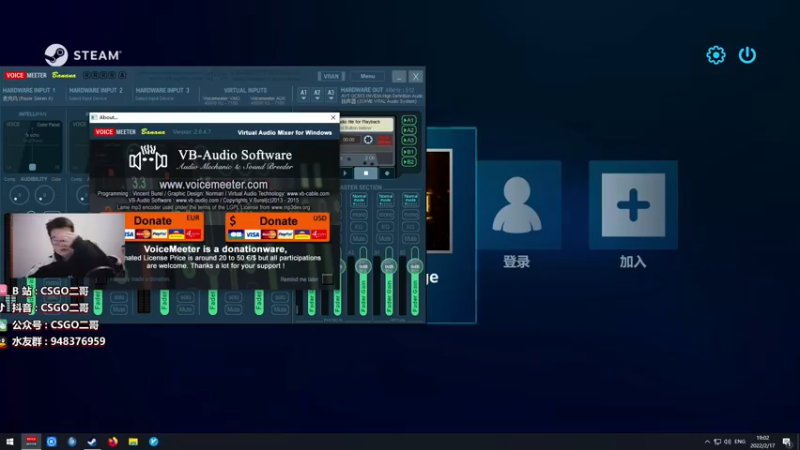Open www.vb-cable.com link
The height and width of the screenshot is (450, 800).
tap(308, 194)
